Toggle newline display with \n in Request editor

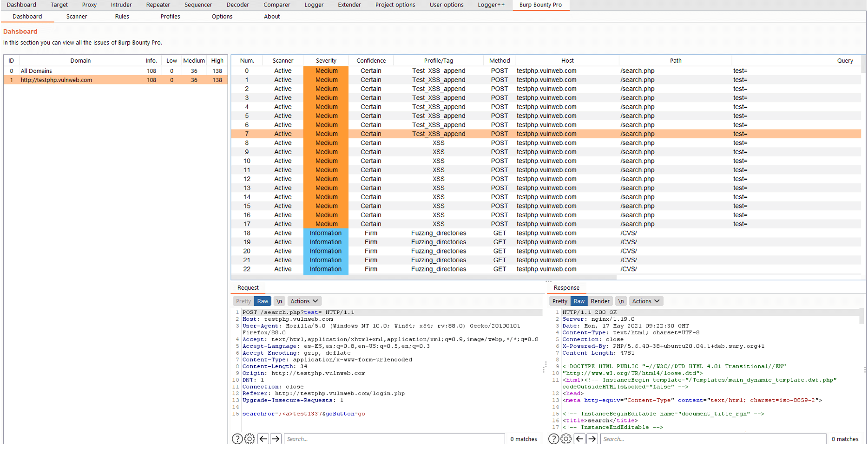pyautogui.click(x=279, y=301)
